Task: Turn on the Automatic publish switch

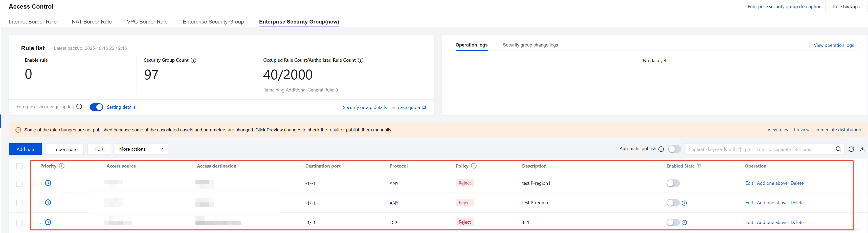Action: pyautogui.click(x=674, y=149)
